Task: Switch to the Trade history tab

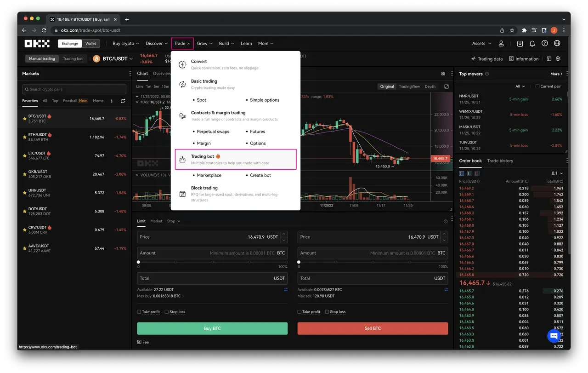Action: pyautogui.click(x=500, y=161)
